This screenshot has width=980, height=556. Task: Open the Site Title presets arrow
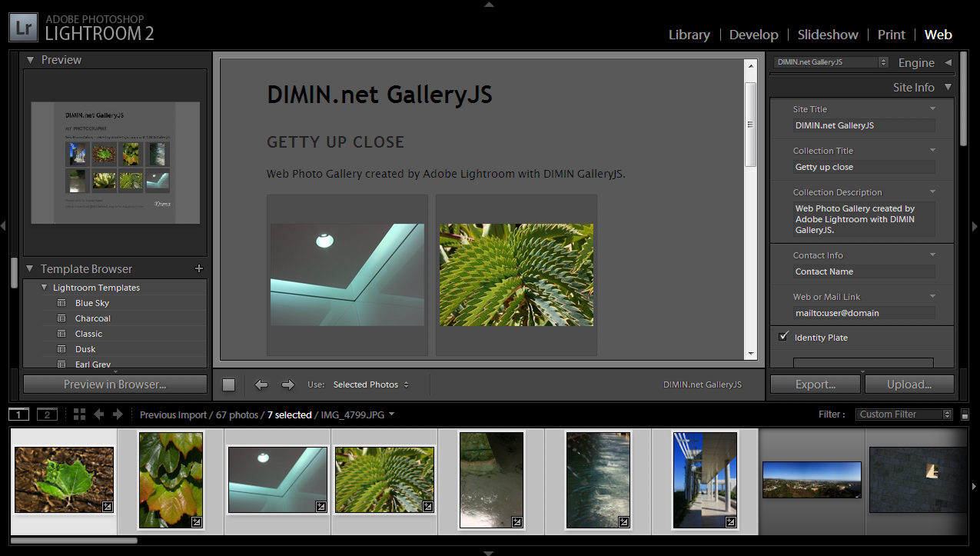coord(932,108)
